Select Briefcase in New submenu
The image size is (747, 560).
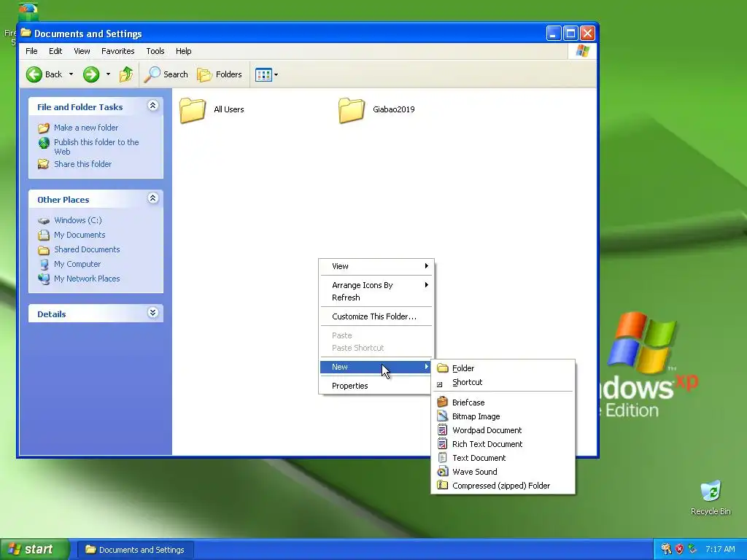pos(503,402)
